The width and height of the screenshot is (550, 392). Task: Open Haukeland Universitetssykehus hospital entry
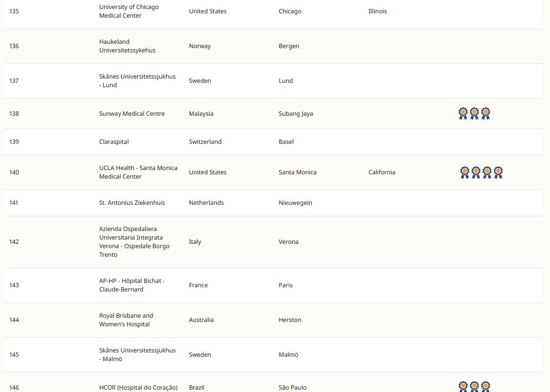[127, 46]
